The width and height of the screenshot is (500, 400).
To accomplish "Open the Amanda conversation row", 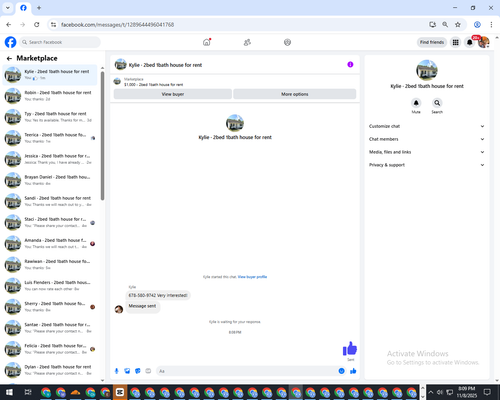I will [x=50, y=243].
